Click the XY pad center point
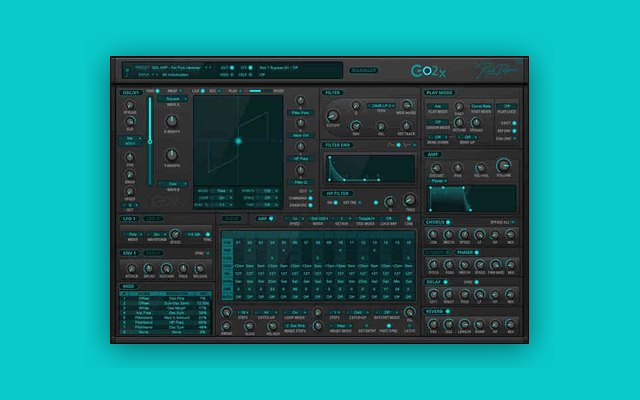The image size is (640, 400). click(238, 141)
